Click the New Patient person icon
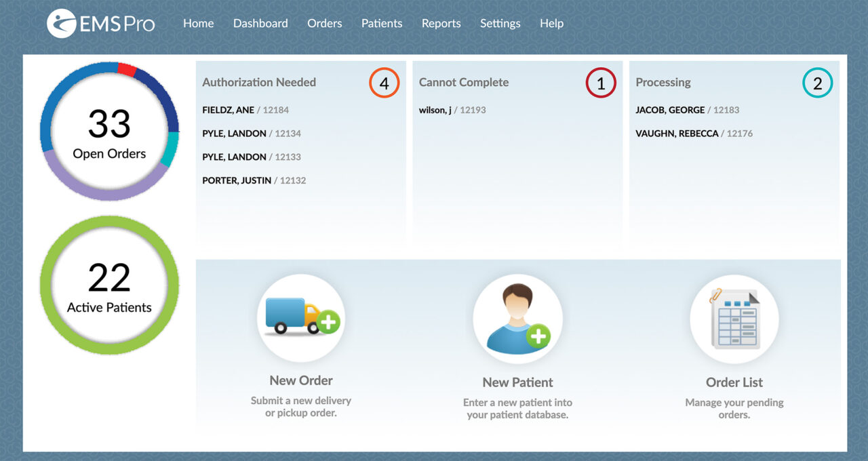868x461 pixels. point(517,319)
